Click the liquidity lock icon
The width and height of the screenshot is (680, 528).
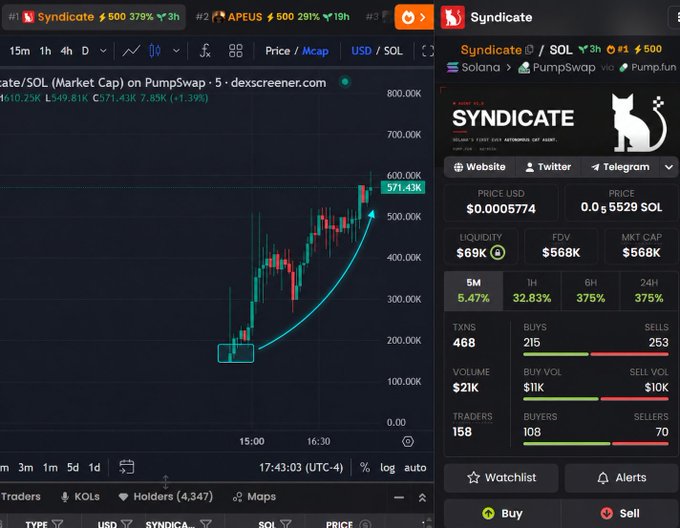[x=498, y=252]
